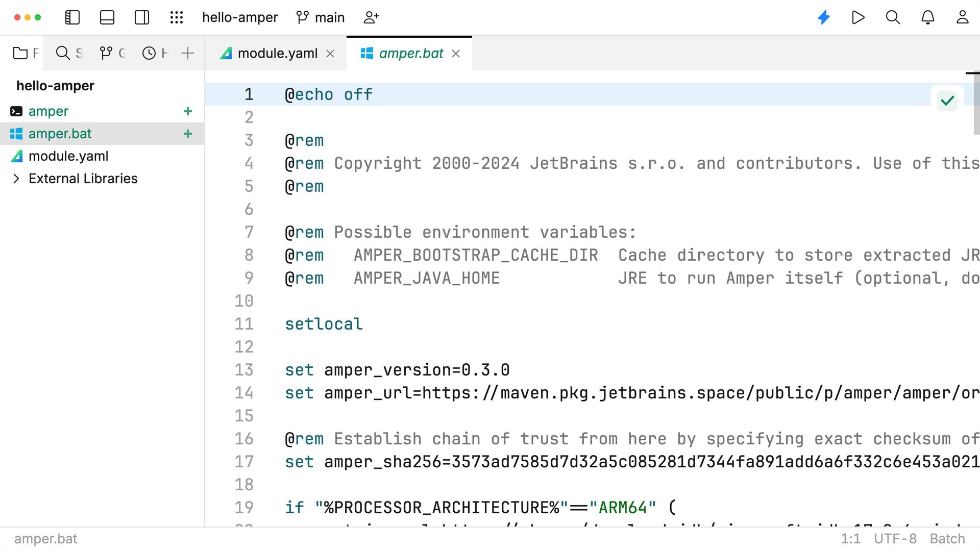Screen dimensions: 980x551
Task: Click the 1:1 cursor position indicator
Action: [x=850, y=539]
